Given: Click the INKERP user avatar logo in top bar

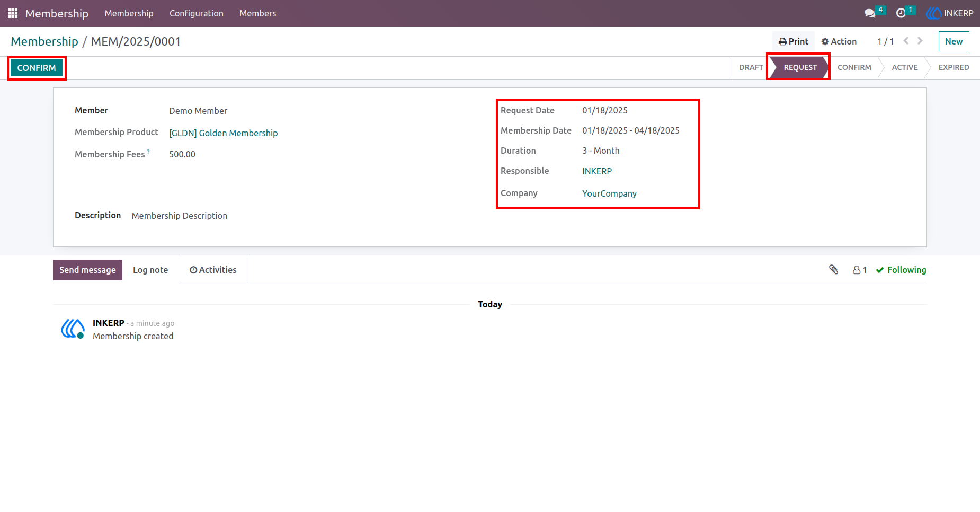Looking at the screenshot, I should [933, 13].
